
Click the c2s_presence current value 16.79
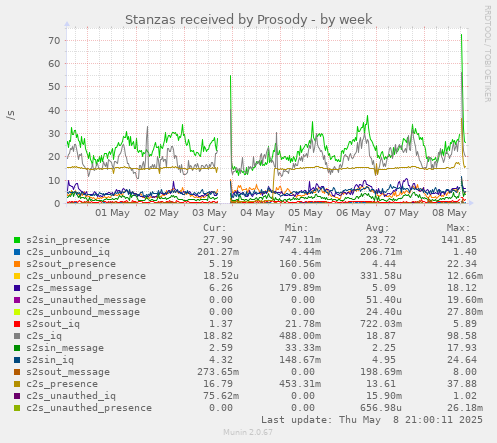tap(218, 384)
